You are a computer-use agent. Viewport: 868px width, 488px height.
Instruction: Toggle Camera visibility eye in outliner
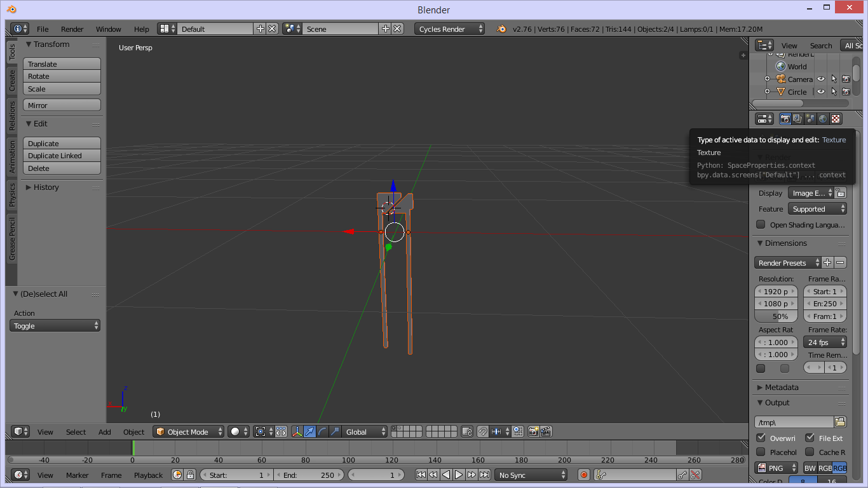click(821, 79)
